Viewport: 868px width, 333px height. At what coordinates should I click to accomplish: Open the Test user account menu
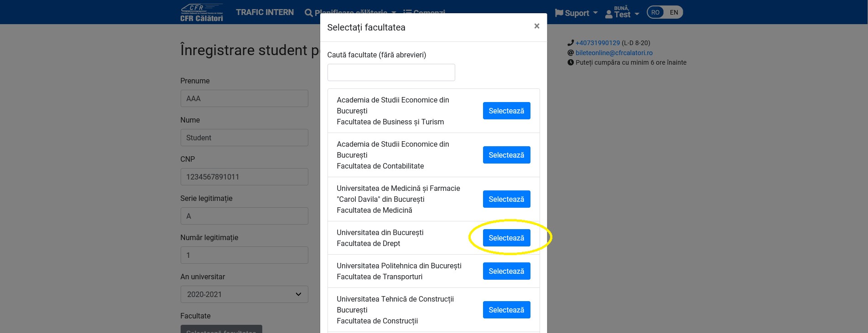pyautogui.click(x=622, y=12)
